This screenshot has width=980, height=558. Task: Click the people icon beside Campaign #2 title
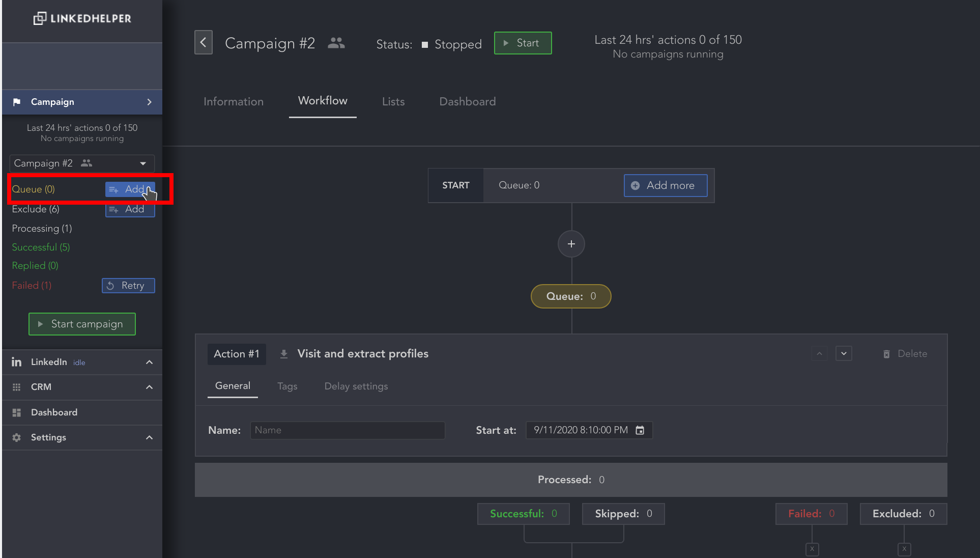tap(336, 43)
